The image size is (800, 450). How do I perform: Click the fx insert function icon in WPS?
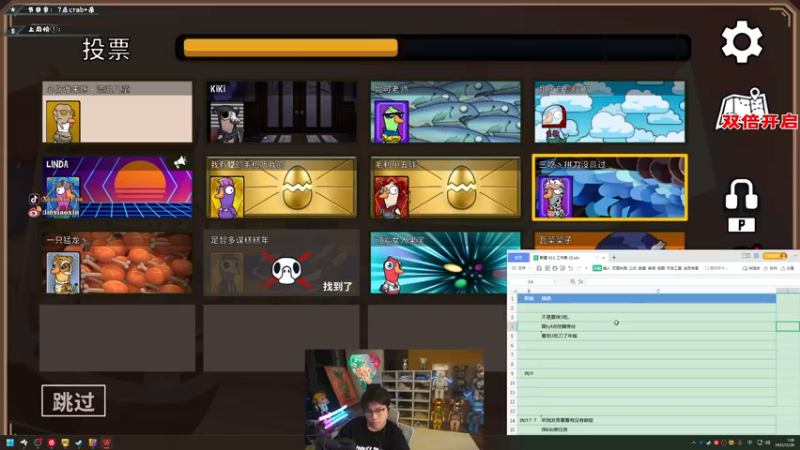coord(581,282)
